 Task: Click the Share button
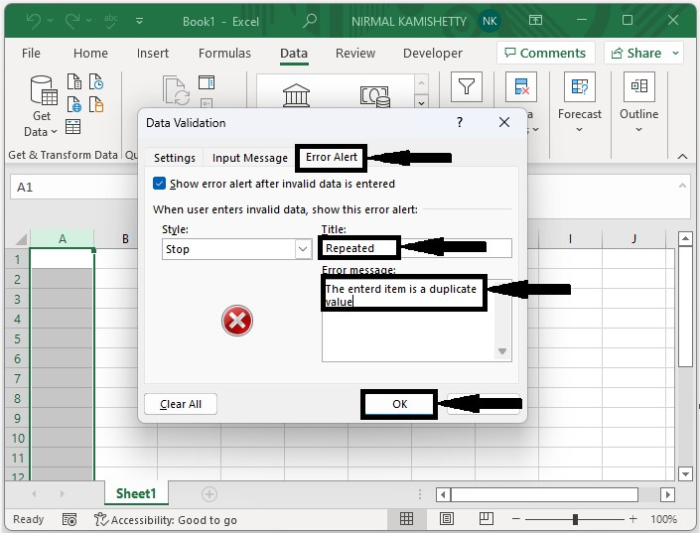[636, 53]
